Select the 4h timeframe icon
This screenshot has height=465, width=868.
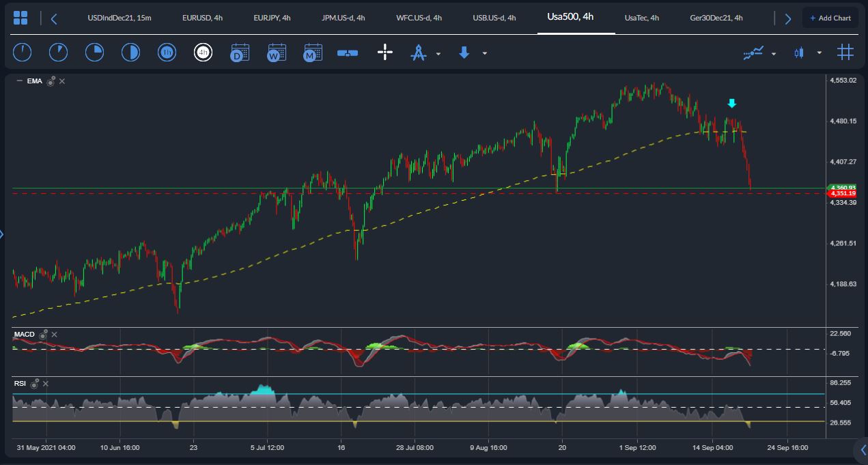coord(203,53)
